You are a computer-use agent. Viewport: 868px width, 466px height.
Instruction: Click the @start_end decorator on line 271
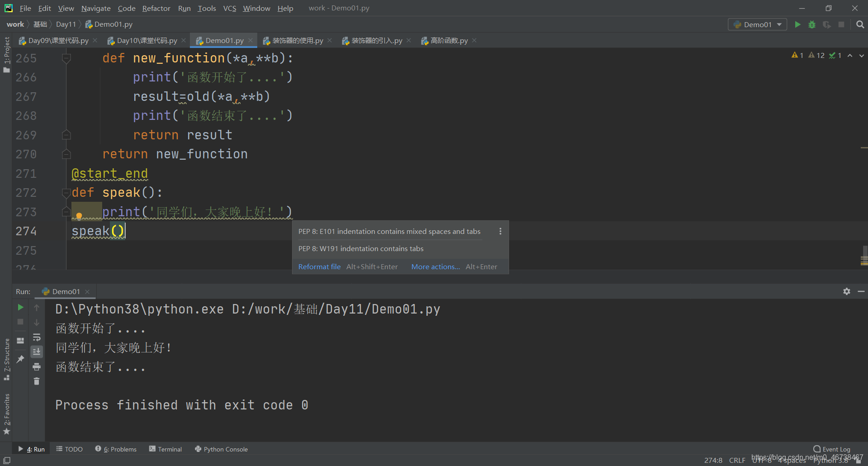(109, 173)
